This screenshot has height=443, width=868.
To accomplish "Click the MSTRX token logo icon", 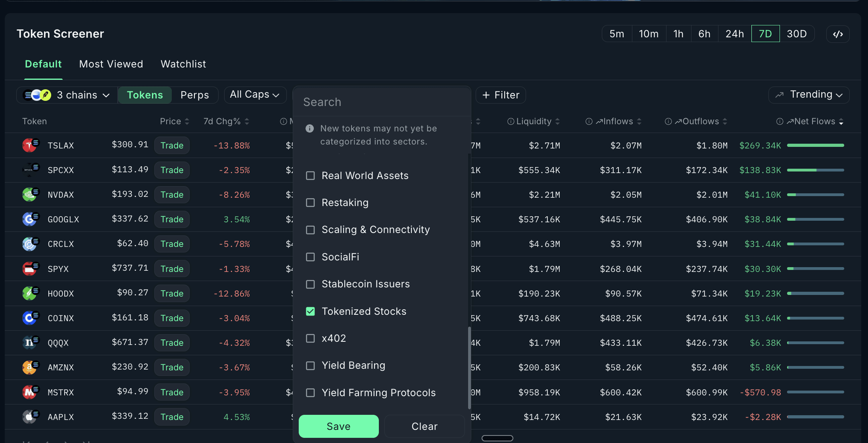I will coord(30,392).
